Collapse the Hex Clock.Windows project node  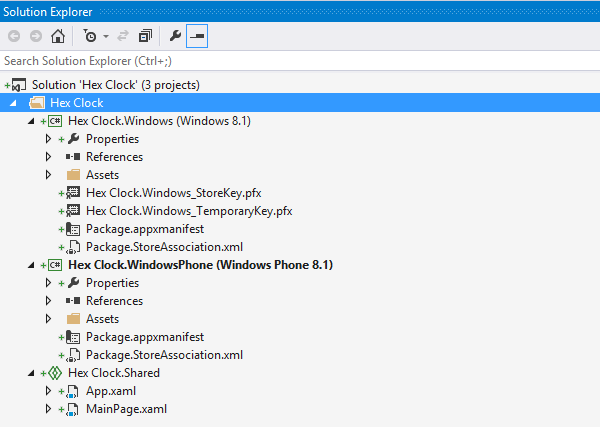[x=31, y=121]
